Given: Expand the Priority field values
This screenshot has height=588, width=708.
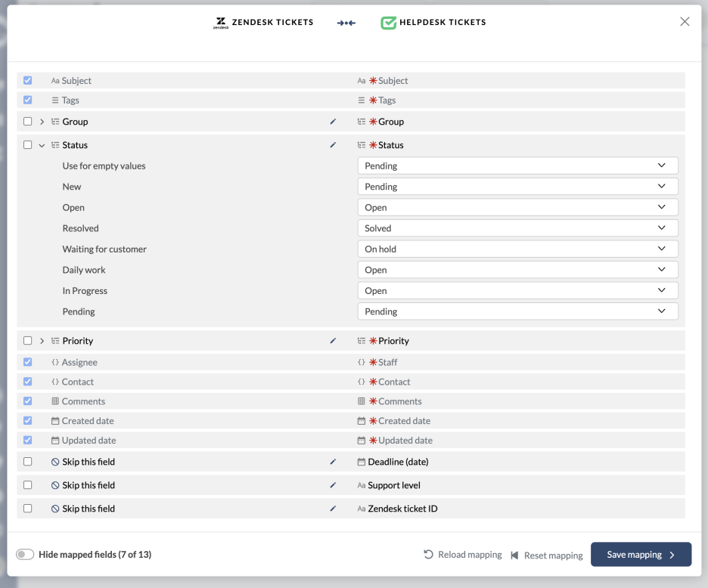Looking at the screenshot, I should pyautogui.click(x=42, y=341).
